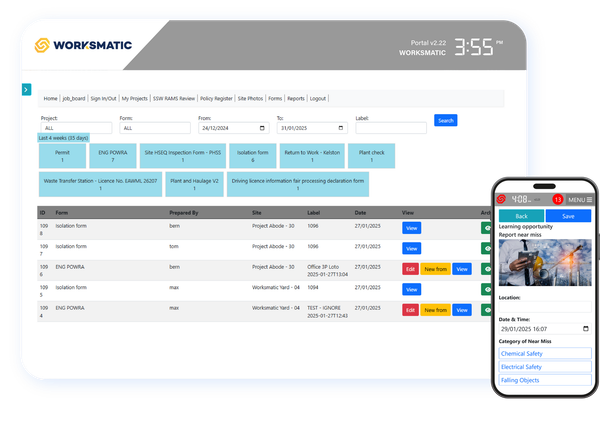Viewport: 600px width, 426px height.
Task: Open Site Photos menu item
Action: 250,98
